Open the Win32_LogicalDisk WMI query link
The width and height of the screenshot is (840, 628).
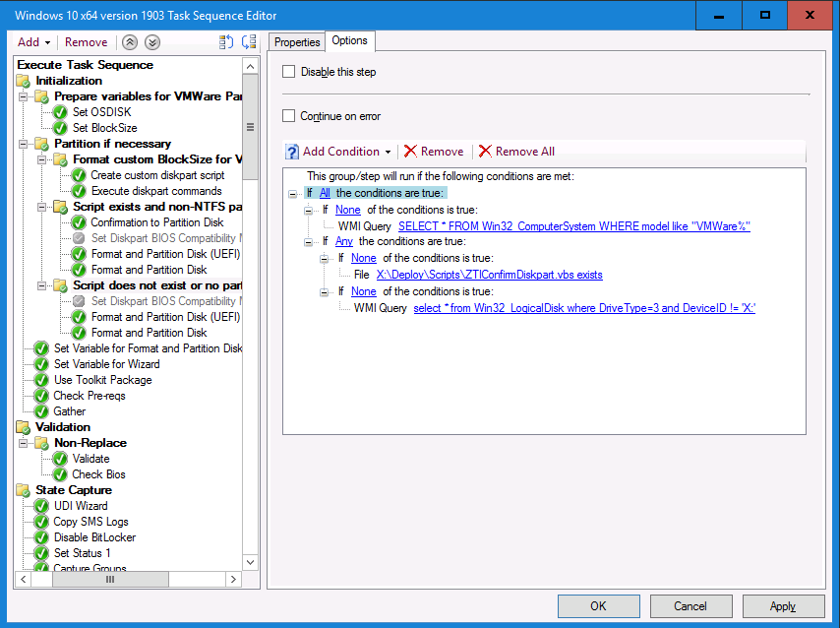584,308
